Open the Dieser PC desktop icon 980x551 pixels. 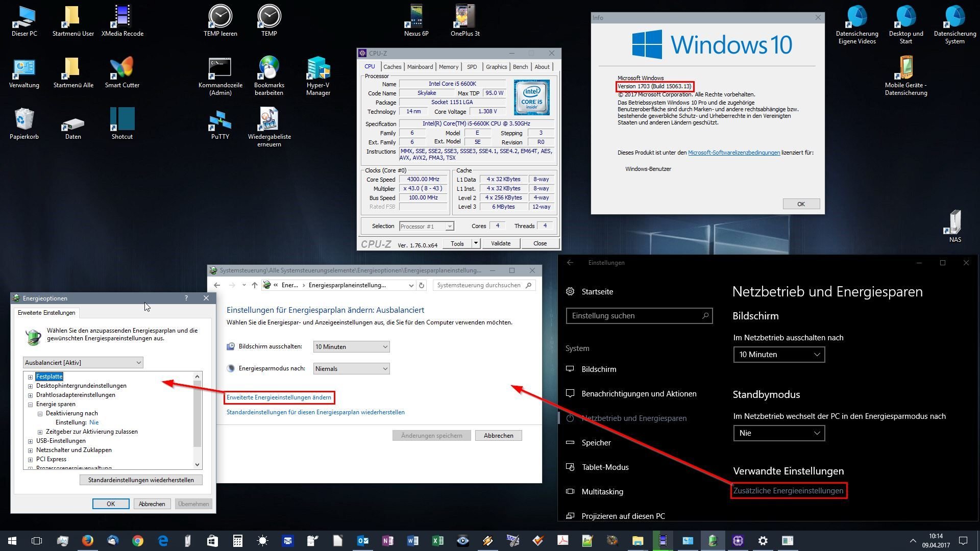tap(24, 21)
